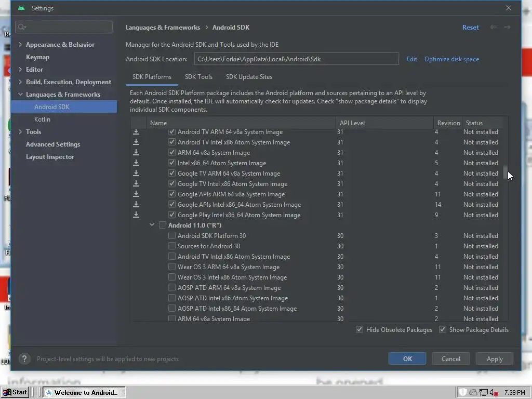532x399 pixels.
Task: Click download icon for Android TV ARM 64 v8a
Action: click(x=136, y=132)
